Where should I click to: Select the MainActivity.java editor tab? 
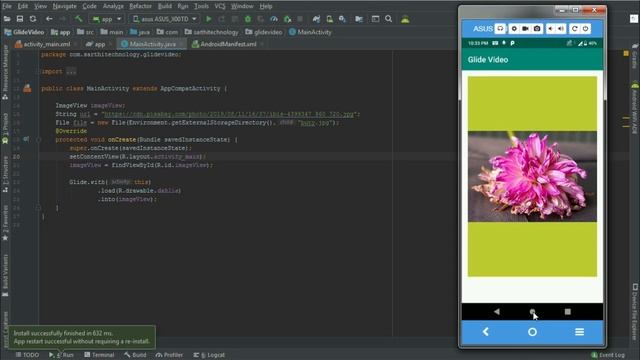[152, 44]
